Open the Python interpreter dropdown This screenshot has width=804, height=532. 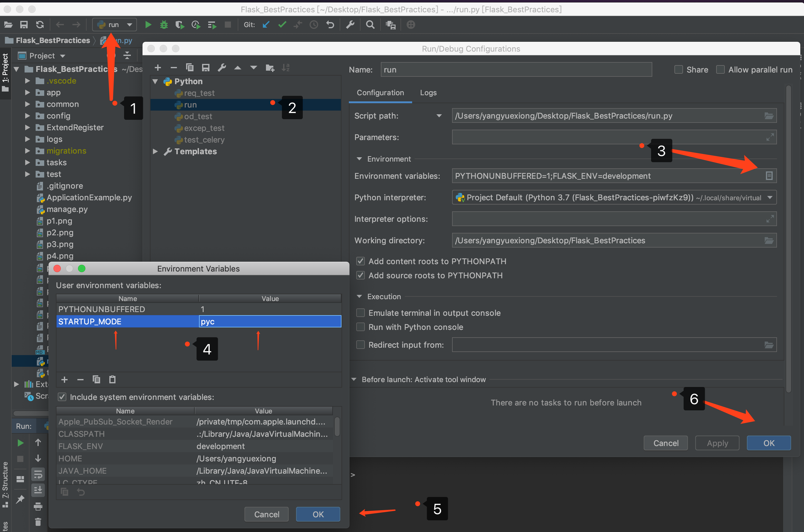pyautogui.click(x=770, y=198)
